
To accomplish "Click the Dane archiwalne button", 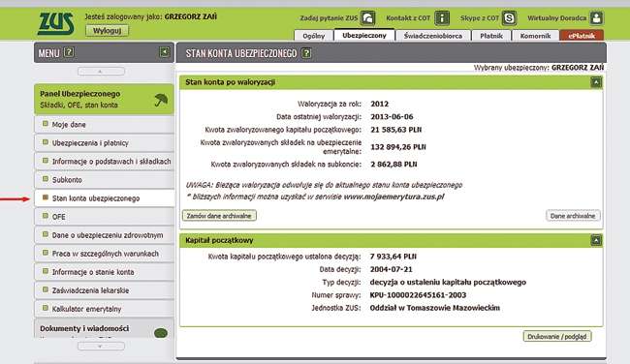I will click(x=573, y=216).
